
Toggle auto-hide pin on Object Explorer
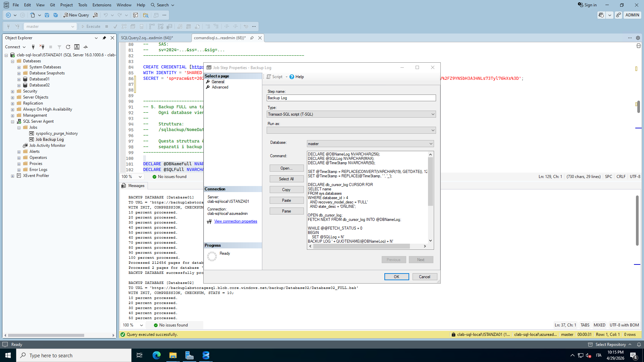tap(104, 38)
